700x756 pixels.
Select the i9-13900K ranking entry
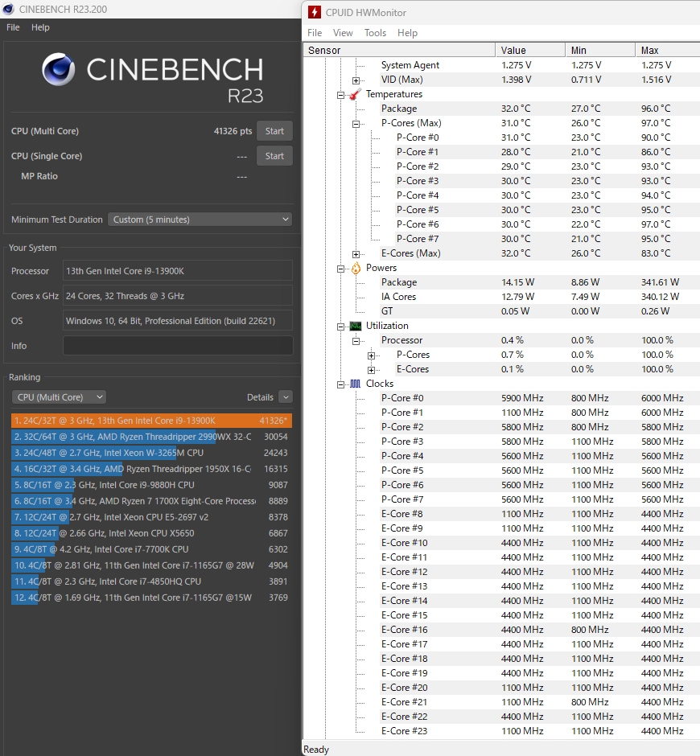click(151, 421)
